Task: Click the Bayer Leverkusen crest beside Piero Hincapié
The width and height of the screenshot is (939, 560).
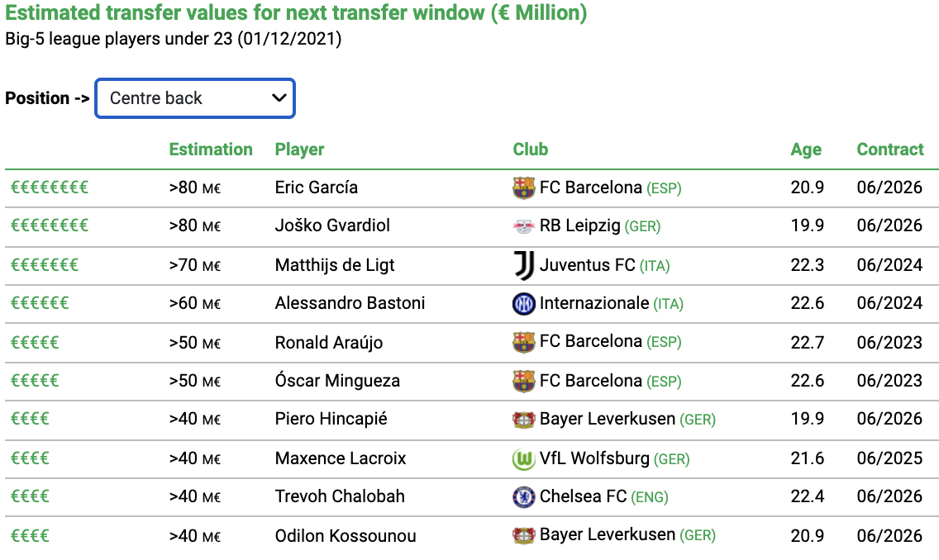Action: click(524, 420)
